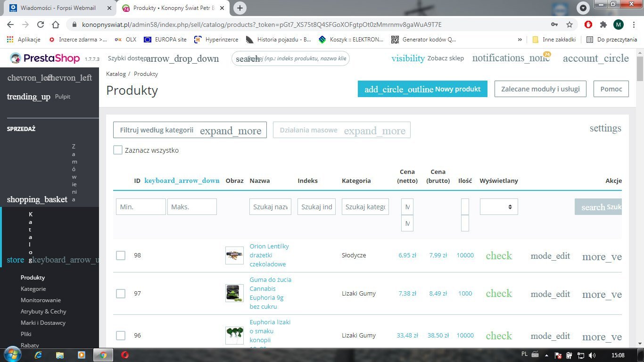This screenshot has height=362, width=644.
Task: Click the PrestaShop logo
Action: pyautogui.click(x=45, y=58)
